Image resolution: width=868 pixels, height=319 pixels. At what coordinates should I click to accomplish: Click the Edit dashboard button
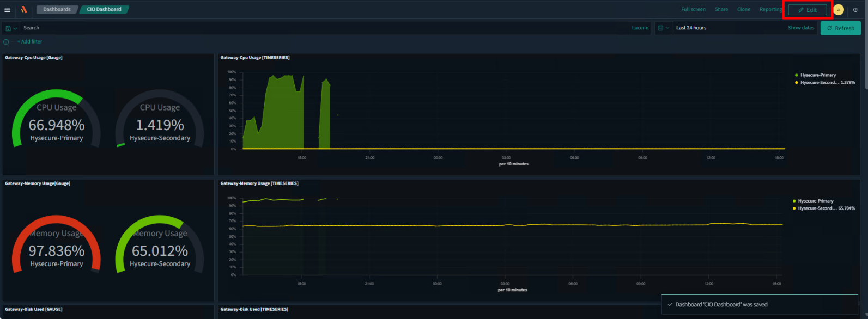[807, 10]
